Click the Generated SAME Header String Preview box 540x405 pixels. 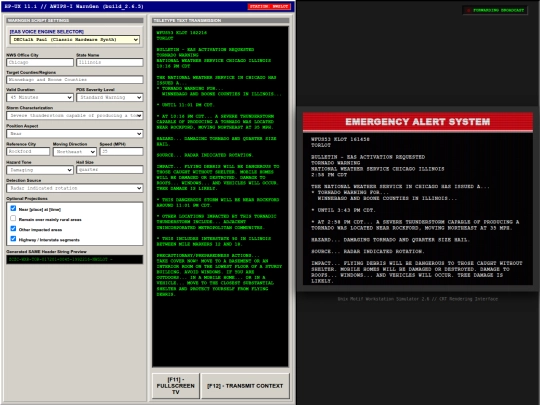point(74,259)
